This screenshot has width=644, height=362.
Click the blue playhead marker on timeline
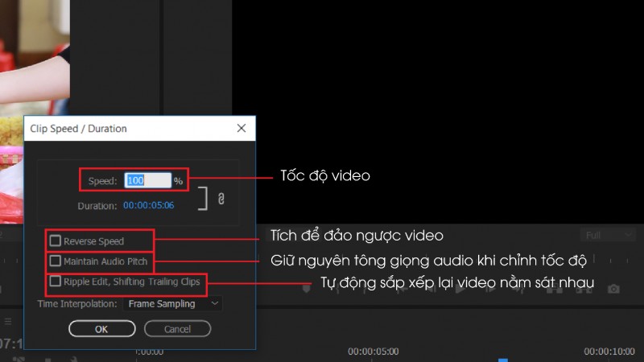pos(503,360)
